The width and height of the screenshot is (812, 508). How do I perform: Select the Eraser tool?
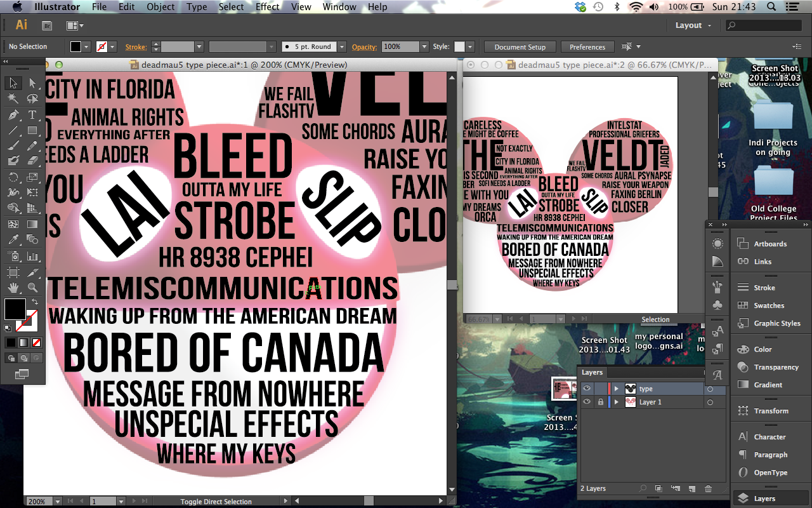click(32, 161)
